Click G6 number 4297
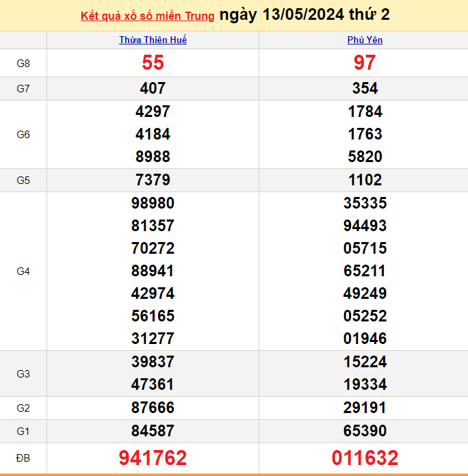The image size is (468, 476). click(153, 111)
